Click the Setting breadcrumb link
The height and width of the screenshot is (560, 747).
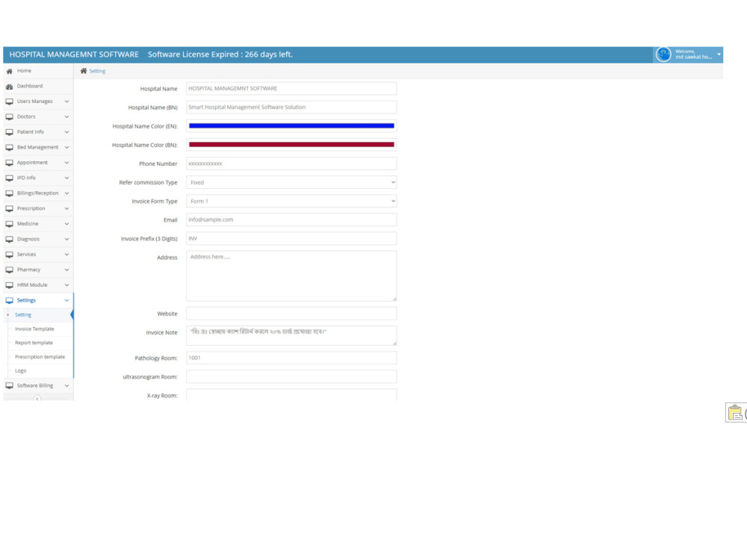click(x=97, y=71)
